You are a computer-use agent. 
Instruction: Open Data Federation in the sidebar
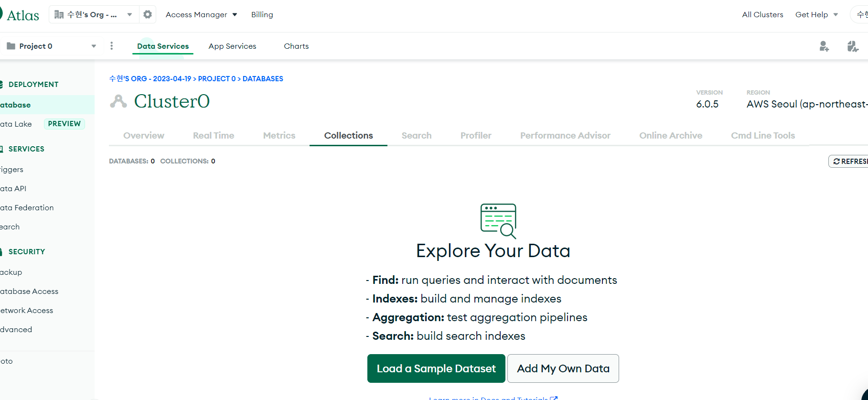27,207
